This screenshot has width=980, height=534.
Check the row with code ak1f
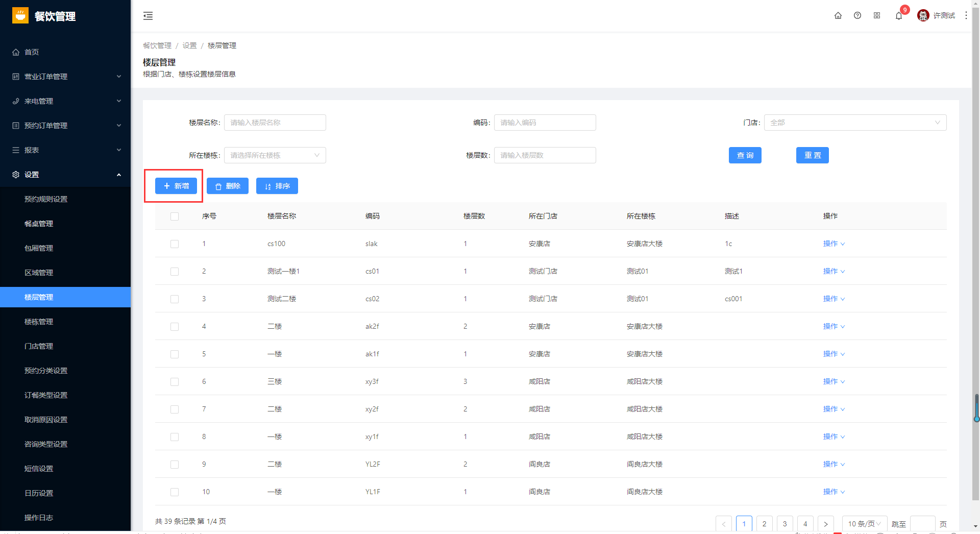175,354
